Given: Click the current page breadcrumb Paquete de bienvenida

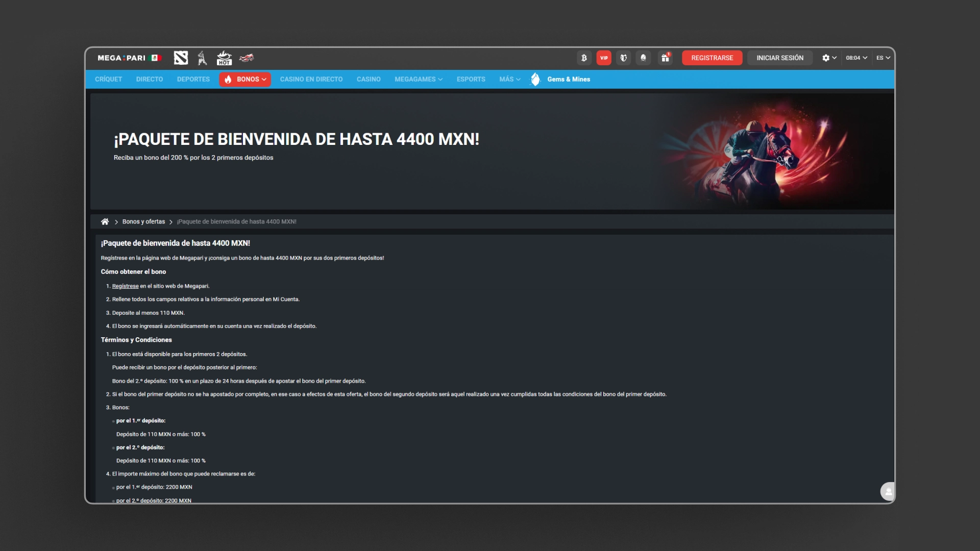Looking at the screenshot, I should click(236, 221).
